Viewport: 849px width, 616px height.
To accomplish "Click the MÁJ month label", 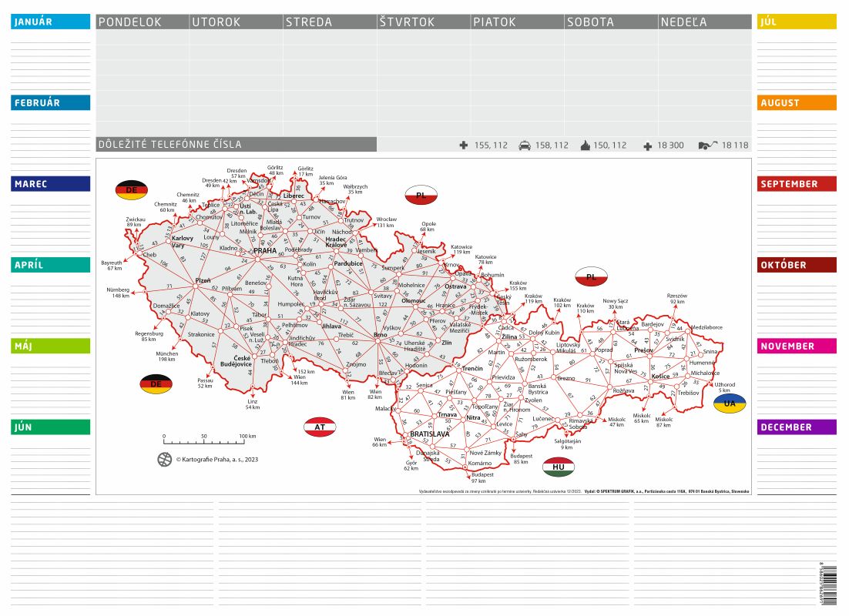I will click(51, 346).
